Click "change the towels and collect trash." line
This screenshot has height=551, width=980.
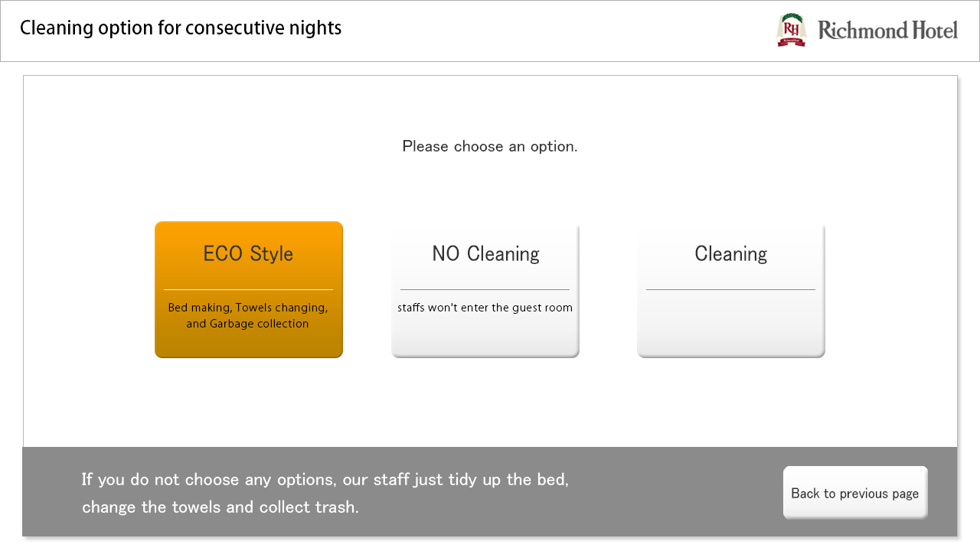pyautogui.click(x=220, y=507)
